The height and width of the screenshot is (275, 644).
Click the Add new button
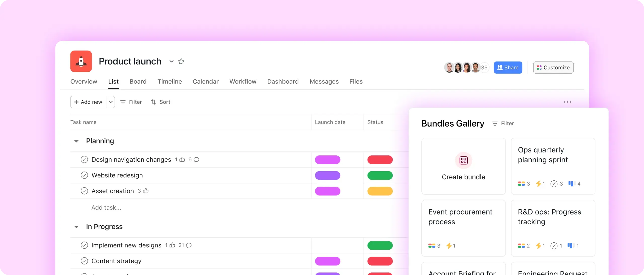[88, 102]
